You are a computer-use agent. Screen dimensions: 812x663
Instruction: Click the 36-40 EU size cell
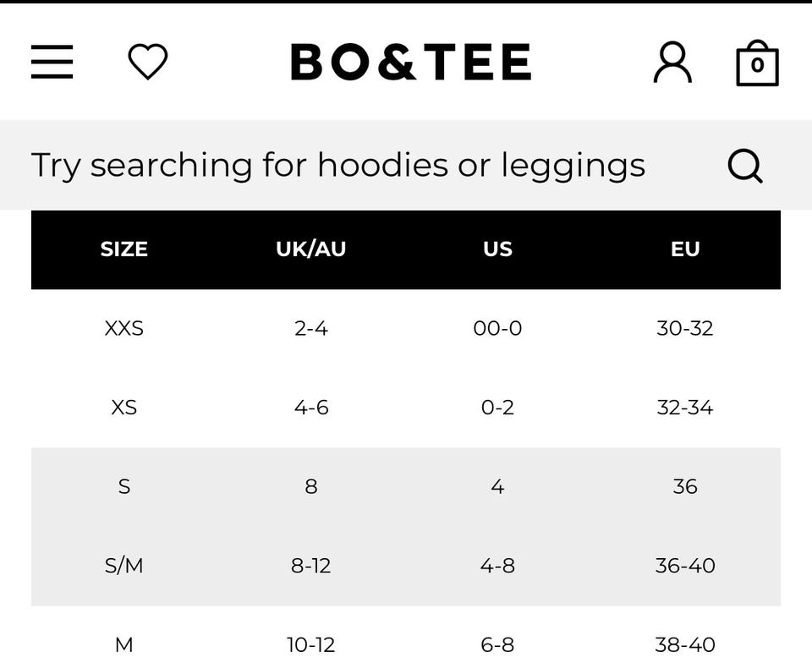(x=685, y=566)
